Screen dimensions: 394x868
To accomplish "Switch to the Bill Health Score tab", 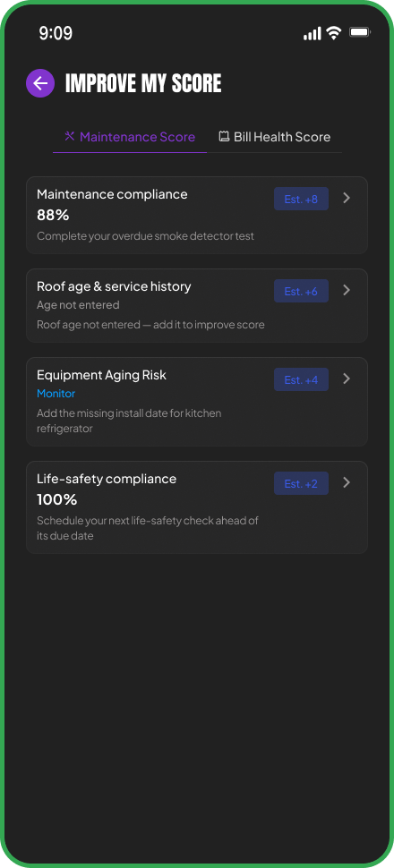I will (x=275, y=137).
